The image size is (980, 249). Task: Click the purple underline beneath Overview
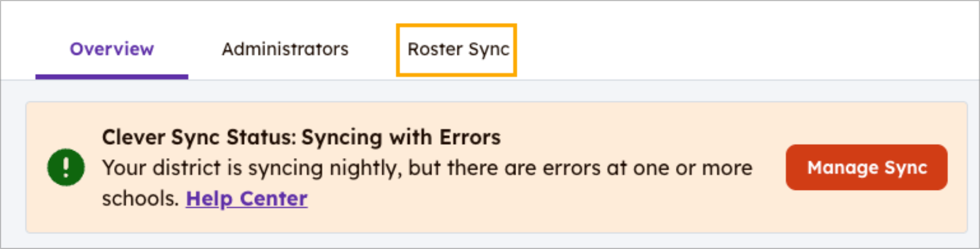pyautogui.click(x=112, y=76)
